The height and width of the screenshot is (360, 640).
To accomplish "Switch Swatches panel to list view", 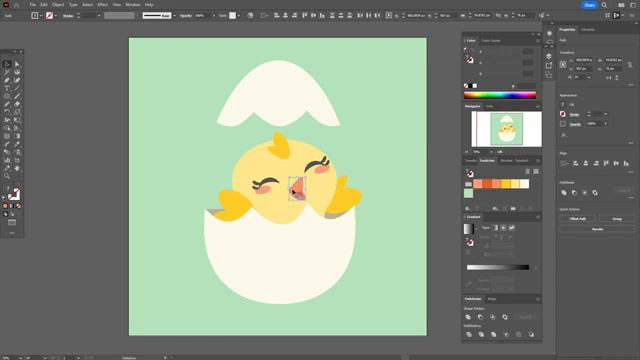I will point(527,172).
